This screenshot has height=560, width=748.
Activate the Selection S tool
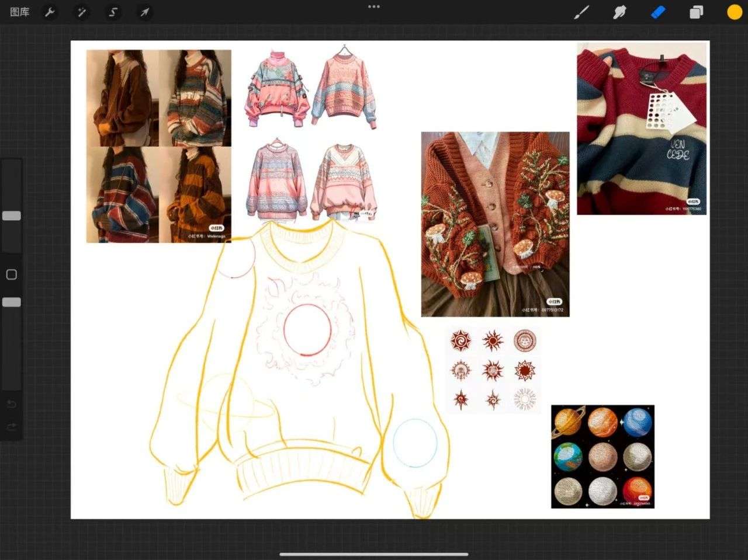113,12
